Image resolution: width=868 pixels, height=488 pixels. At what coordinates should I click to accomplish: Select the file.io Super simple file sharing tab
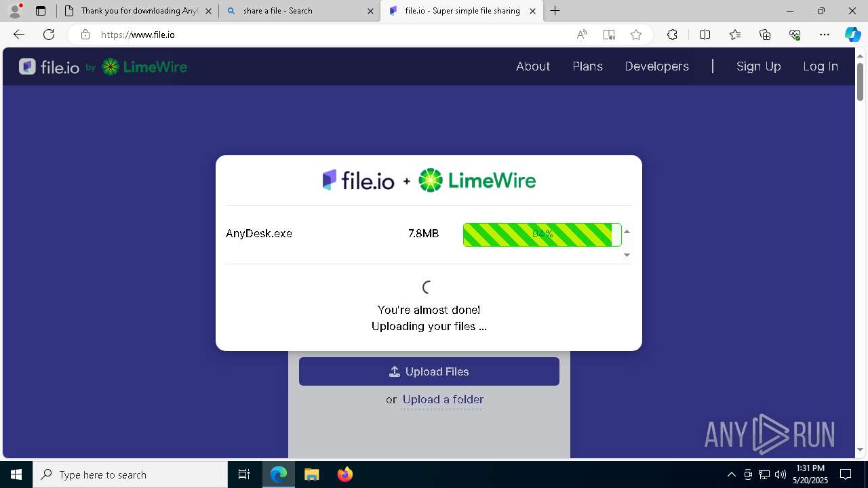(462, 11)
